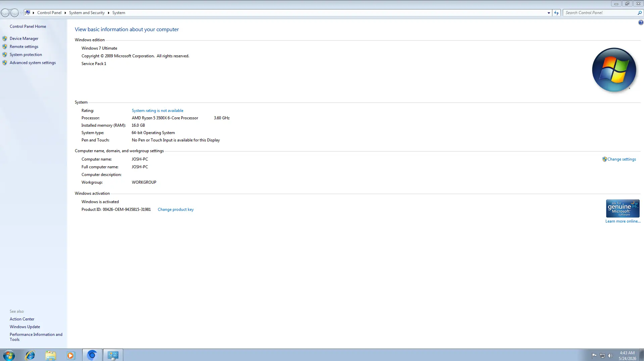The image size is (644, 361).
Task: Open Windows Explorer from taskbar
Action: point(51,355)
